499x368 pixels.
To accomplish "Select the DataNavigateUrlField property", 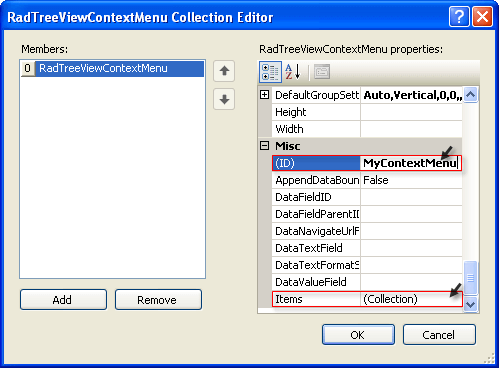I will click(x=316, y=231).
